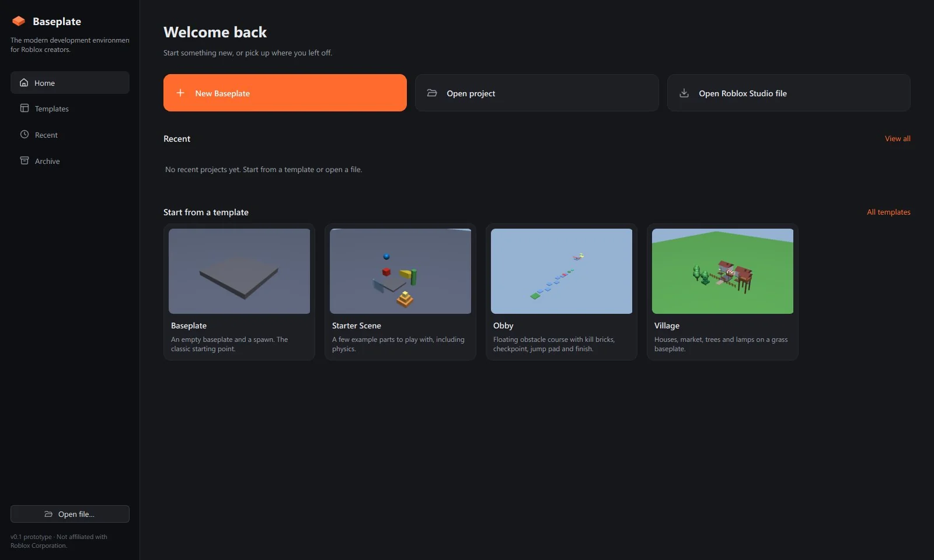Click 'Floating obstacle course with kill bricks' description

tap(554, 344)
